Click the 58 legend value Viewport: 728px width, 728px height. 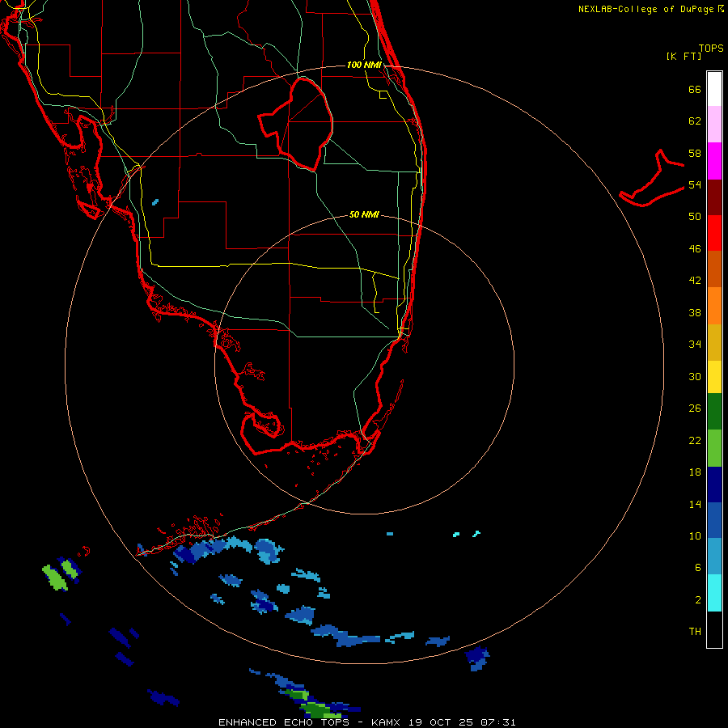pyautogui.click(x=695, y=153)
